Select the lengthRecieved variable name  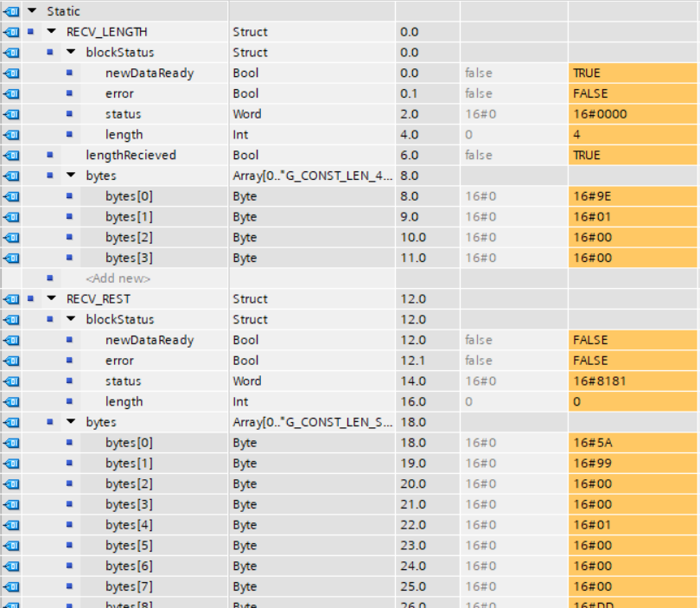[130, 155]
